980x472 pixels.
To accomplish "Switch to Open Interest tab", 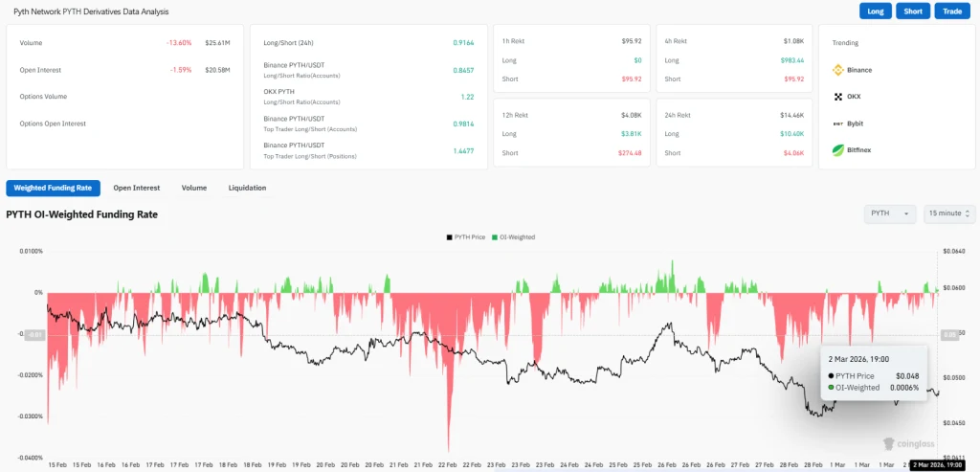I will 136,188.
